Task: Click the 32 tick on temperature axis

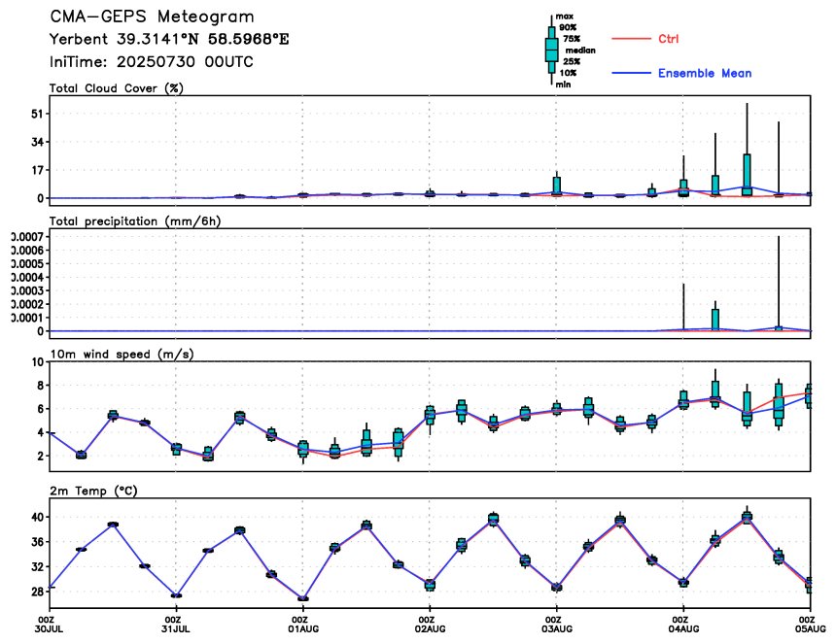Action: 37,566
